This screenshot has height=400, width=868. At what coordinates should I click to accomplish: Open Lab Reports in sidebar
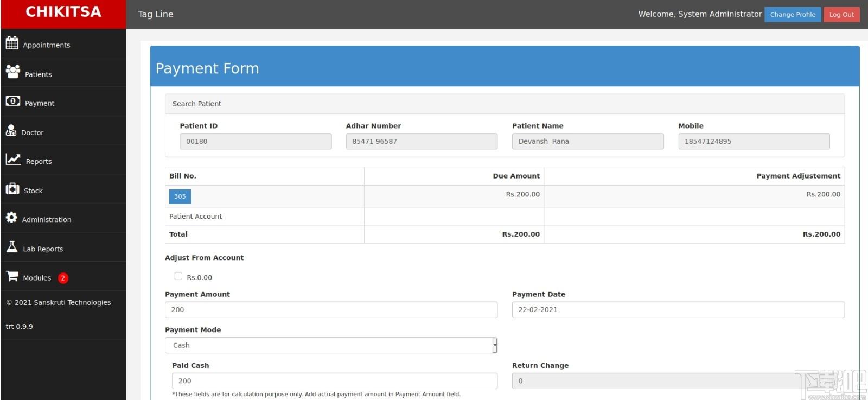63,247
